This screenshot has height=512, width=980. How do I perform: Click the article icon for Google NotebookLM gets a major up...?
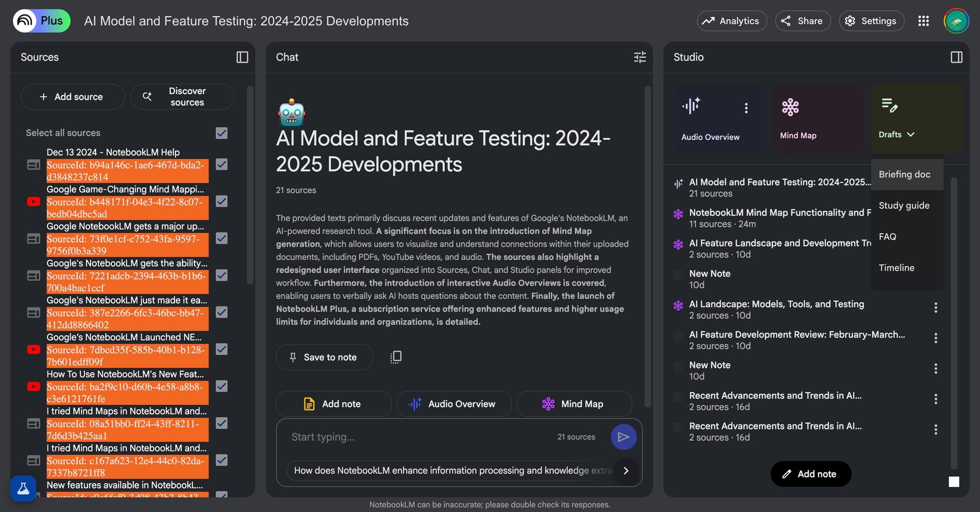33,239
